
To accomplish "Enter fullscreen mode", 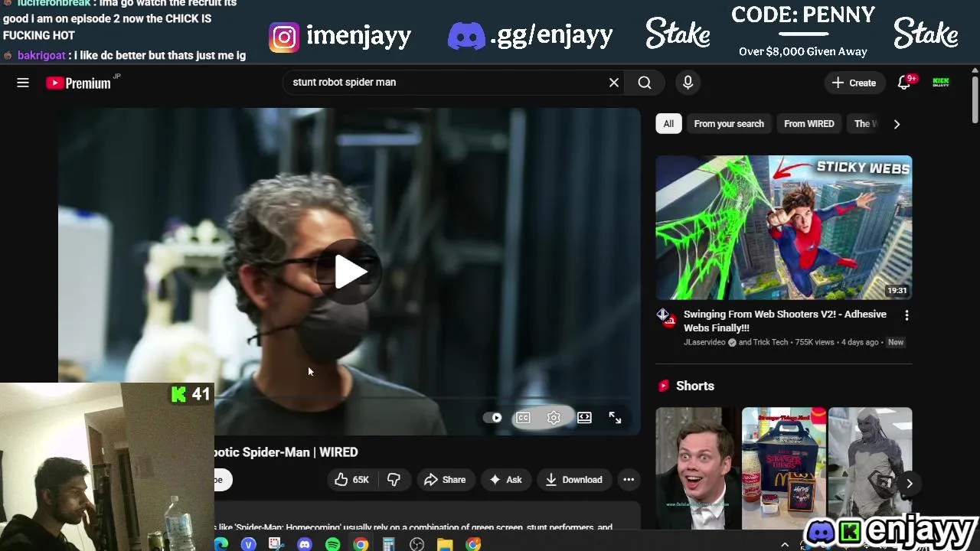I will click(615, 418).
